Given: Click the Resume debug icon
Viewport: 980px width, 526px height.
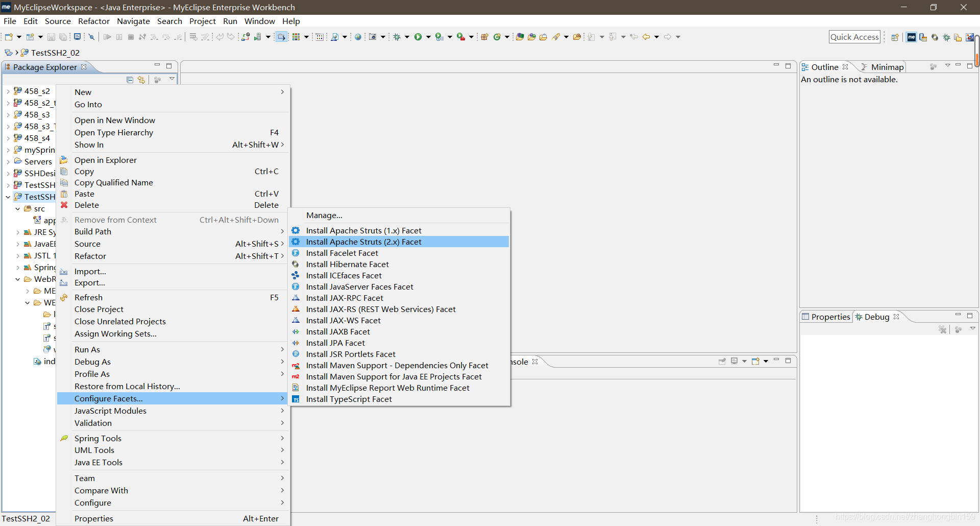Looking at the screenshot, I should [x=107, y=37].
